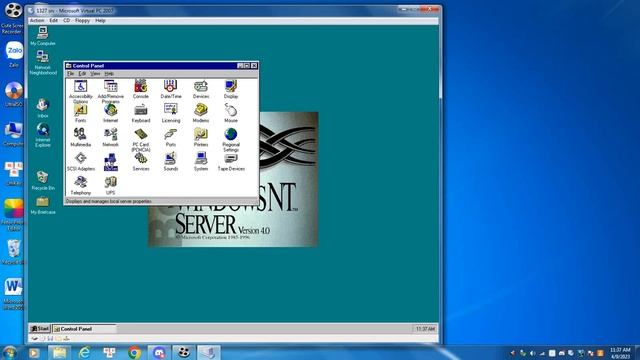The width and height of the screenshot is (640, 360).
Task: Open Internet Explorer from Windows 7 taskbar
Action: (x=84, y=352)
